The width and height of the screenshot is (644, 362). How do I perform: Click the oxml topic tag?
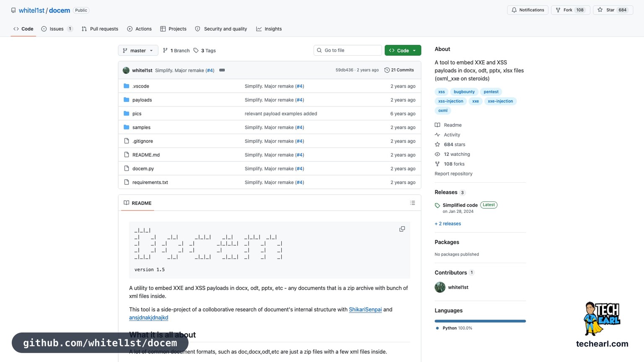tap(443, 111)
